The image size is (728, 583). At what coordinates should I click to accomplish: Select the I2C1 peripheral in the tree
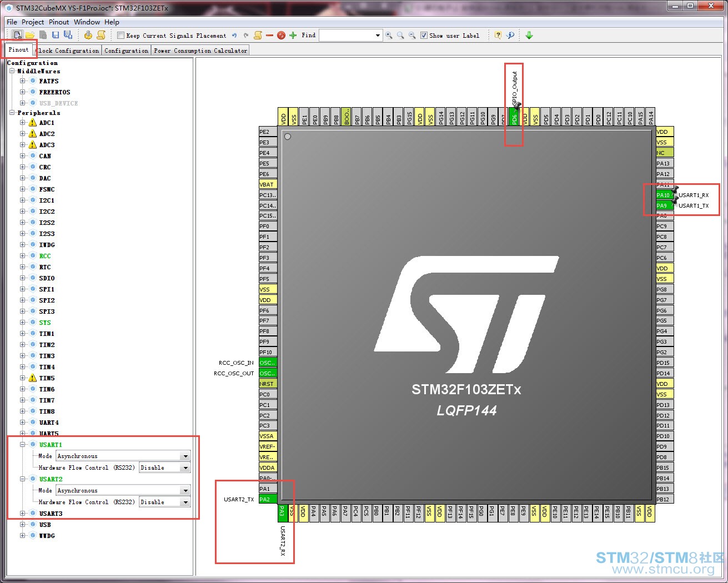(x=47, y=200)
